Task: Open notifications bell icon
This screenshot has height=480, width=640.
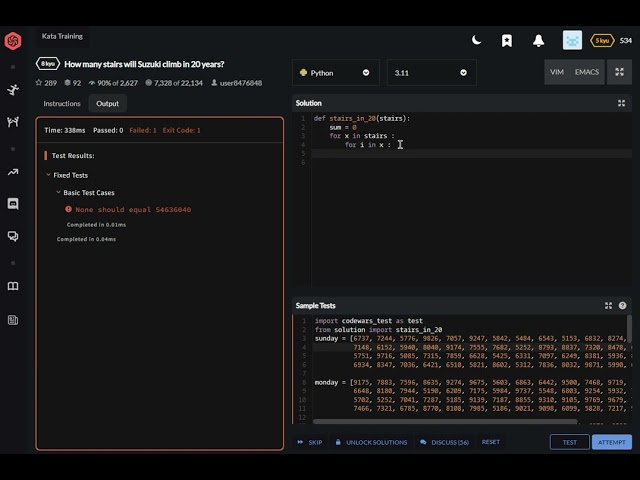Action: (x=538, y=40)
